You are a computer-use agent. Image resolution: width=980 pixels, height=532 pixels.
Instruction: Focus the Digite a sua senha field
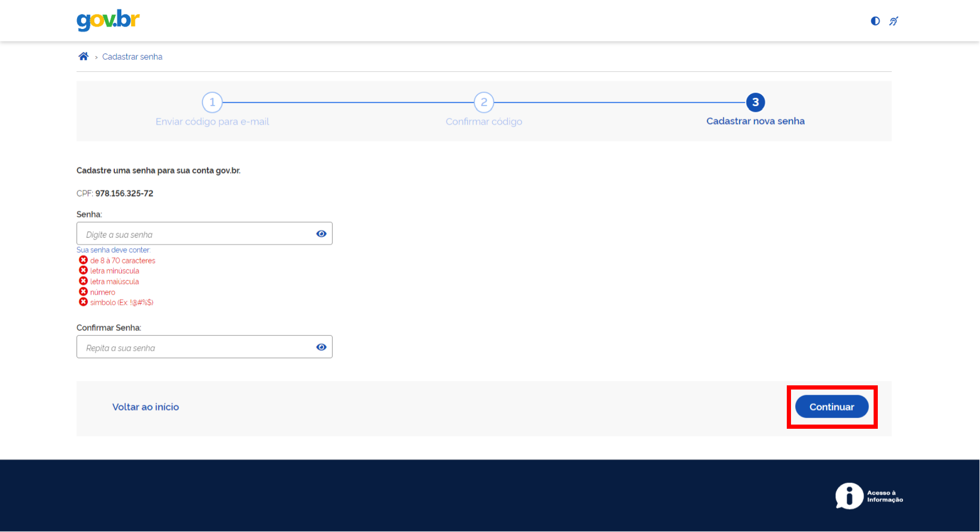tap(204, 234)
